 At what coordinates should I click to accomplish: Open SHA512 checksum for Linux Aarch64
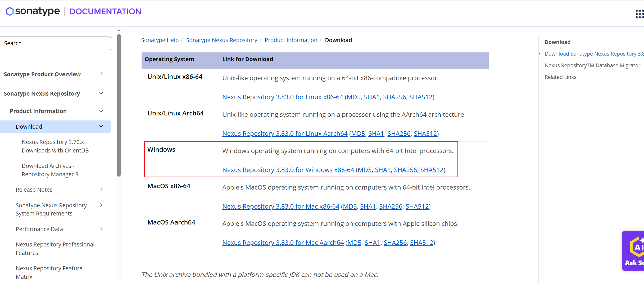(425, 134)
